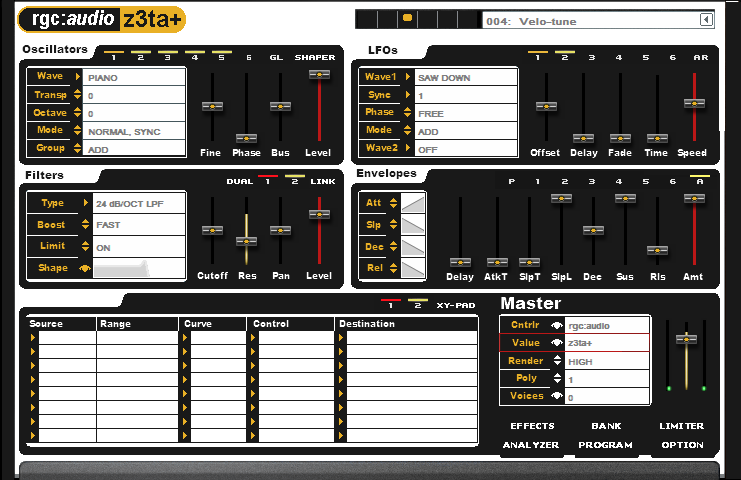Toggle filter Limit stepper arrows

tap(86, 246)
